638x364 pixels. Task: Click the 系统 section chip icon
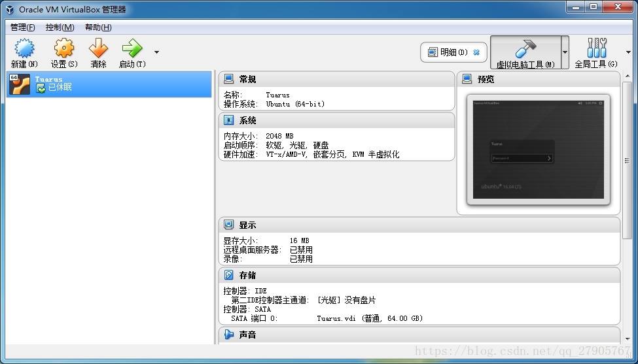pos(228,120)
